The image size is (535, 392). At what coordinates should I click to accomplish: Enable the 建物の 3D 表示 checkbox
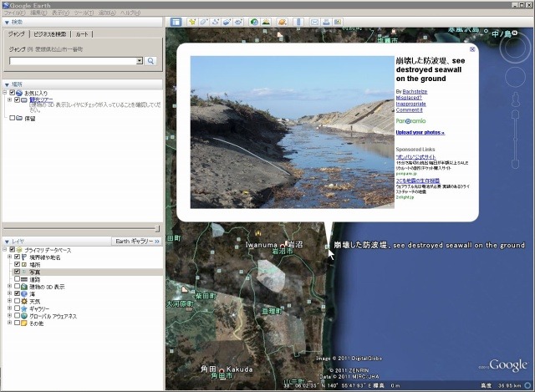[17, 287]
